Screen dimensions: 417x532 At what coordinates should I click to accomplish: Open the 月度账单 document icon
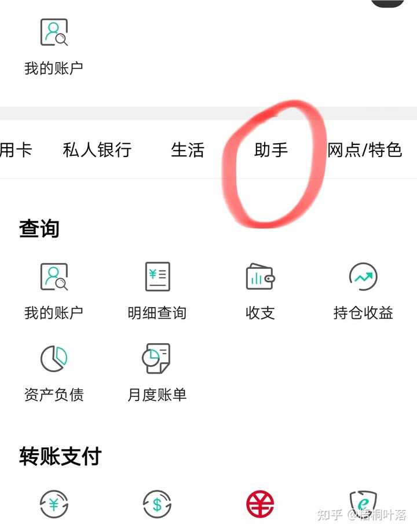click(x=156, y=358)
